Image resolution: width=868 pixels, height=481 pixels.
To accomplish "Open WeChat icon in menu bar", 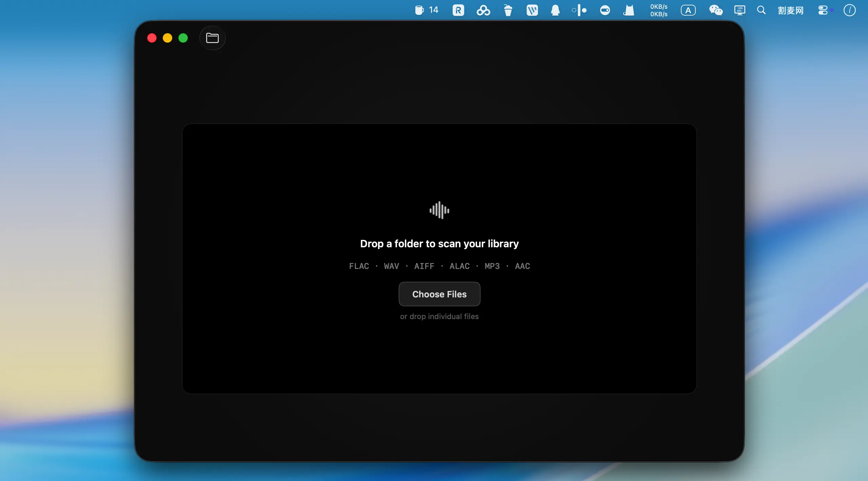I will (716, 10).
